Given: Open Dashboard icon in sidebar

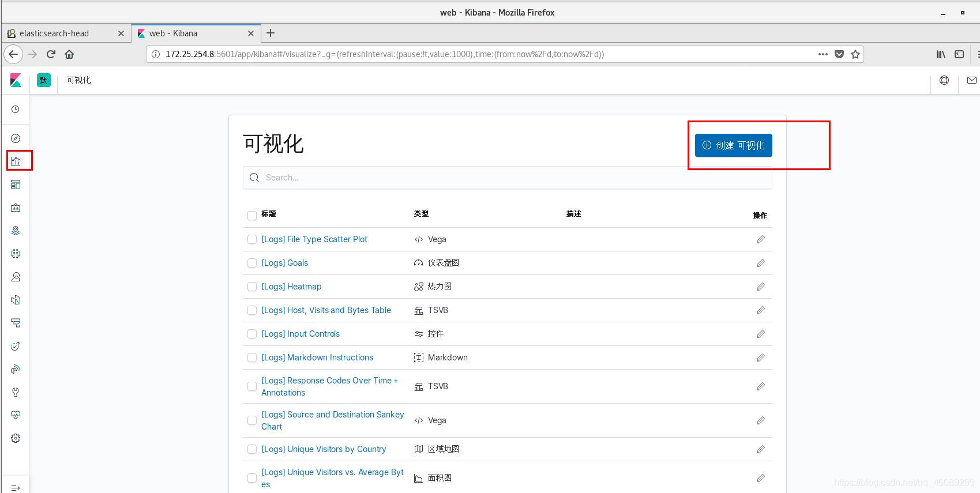Looking at the screenshot, I should [x=16, y=185].
